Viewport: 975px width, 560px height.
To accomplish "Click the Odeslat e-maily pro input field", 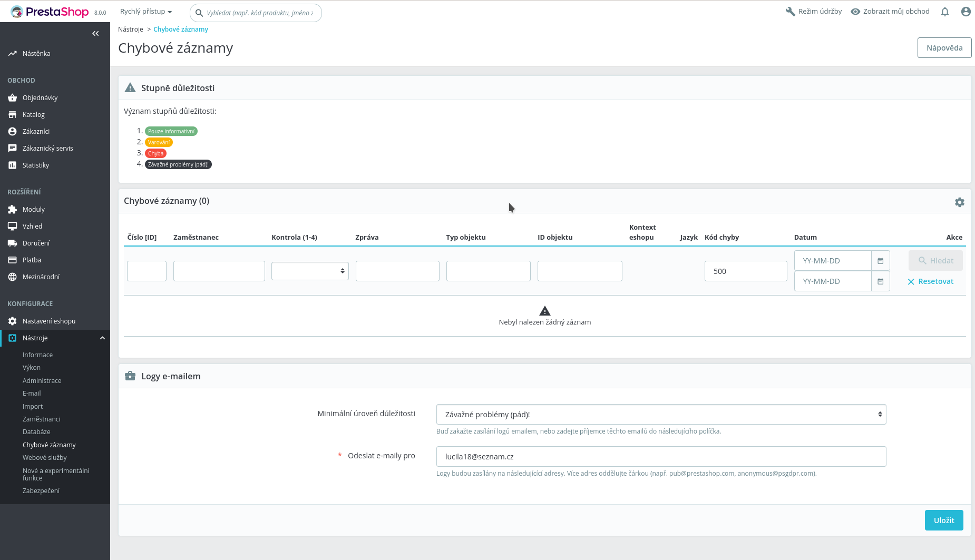I will click(660, 456).
